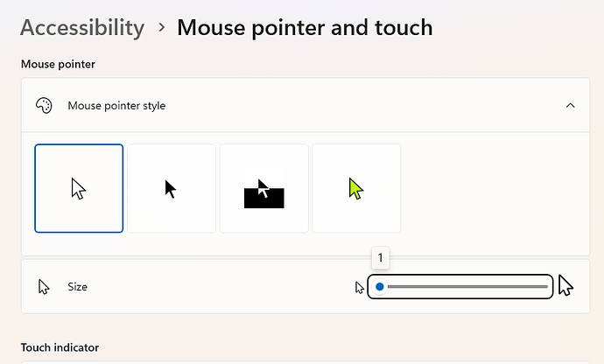
Task: Click the Touch indicator section heading
Action: click(x=60, y=347)
